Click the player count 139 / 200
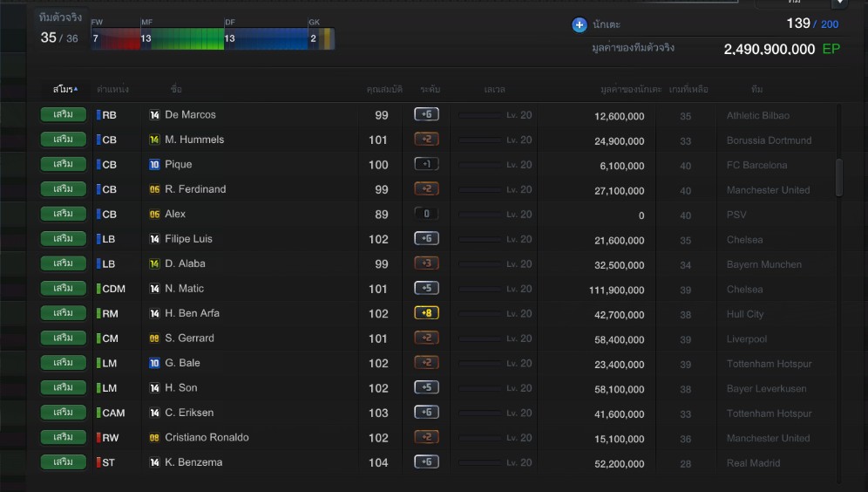This screenshot has height=492, width=868. click(812, 24)
